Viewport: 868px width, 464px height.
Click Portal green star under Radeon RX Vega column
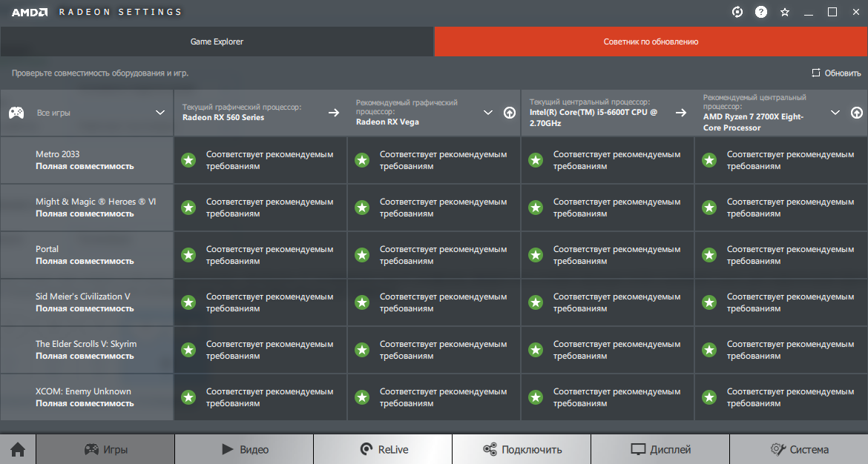(x=362, y=255)
